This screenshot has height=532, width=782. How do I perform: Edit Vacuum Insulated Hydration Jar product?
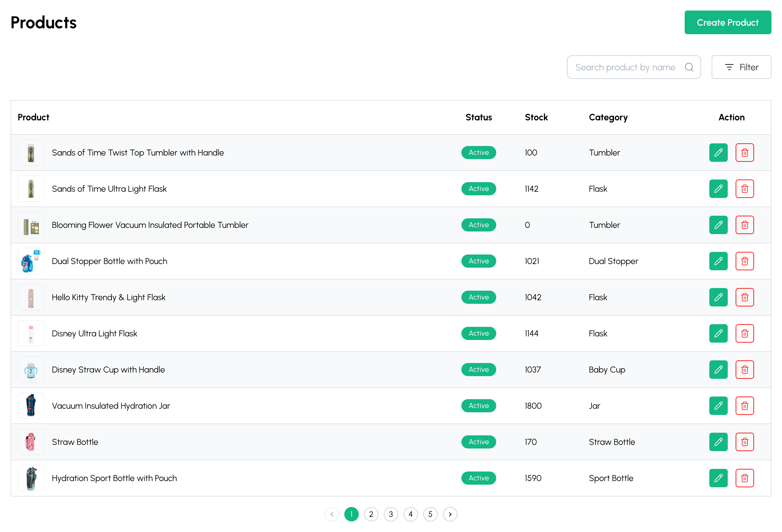tap(718, 405)
